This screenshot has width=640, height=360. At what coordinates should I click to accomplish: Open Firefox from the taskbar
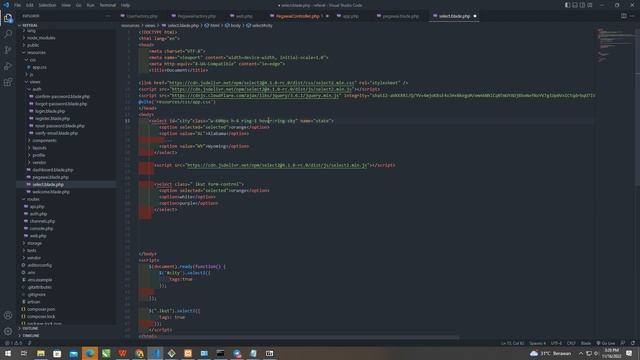[90, 353]
